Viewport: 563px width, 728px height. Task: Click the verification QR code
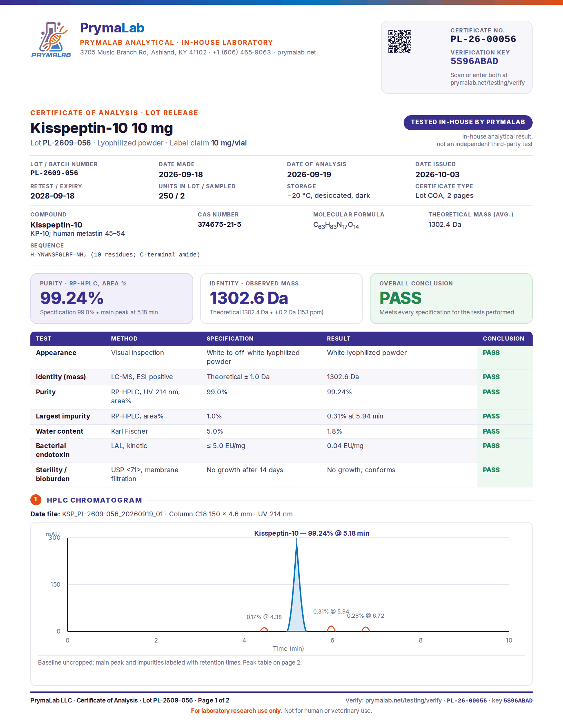tap(400, 42)
